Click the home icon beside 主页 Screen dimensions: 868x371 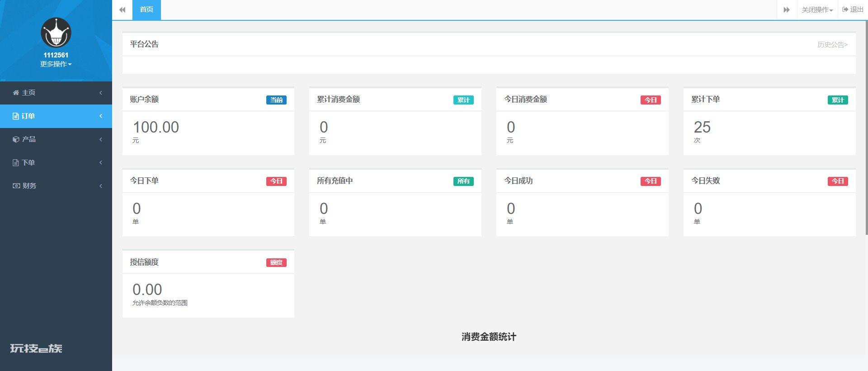coord(16,93)
